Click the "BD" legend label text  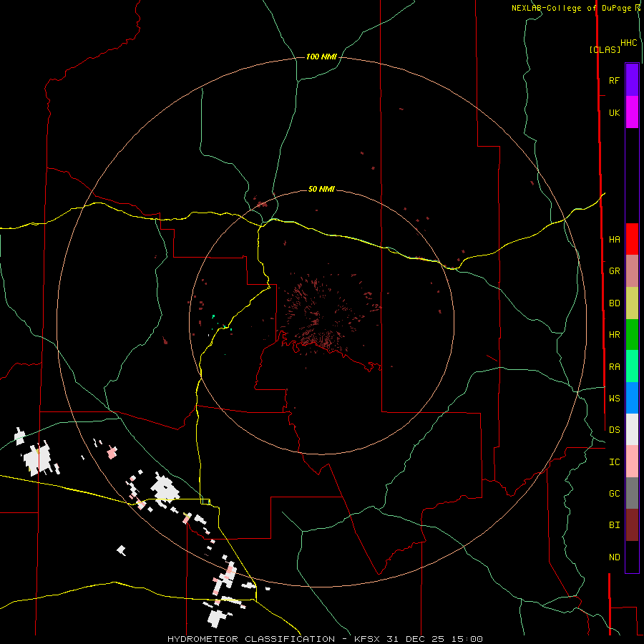click(614, 303)
